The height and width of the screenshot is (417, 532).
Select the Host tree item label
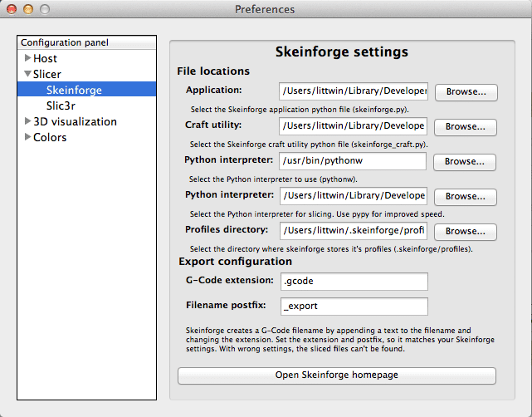point(45,58)
